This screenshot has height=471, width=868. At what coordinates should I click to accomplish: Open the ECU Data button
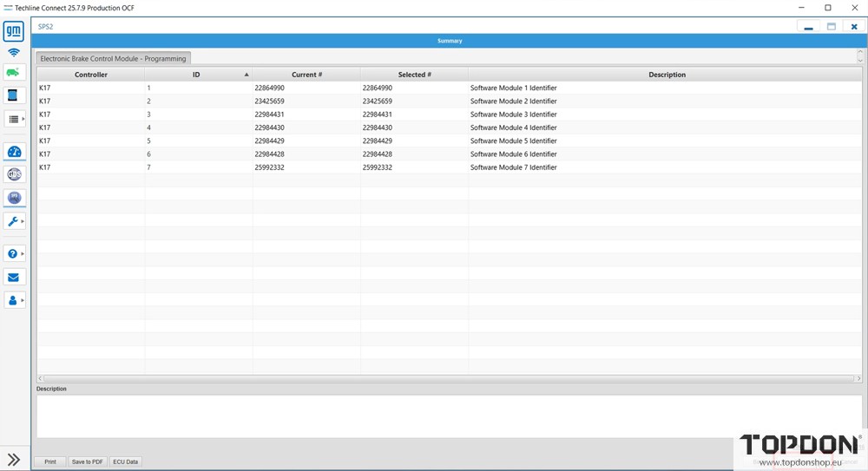(x=126, y=461)
